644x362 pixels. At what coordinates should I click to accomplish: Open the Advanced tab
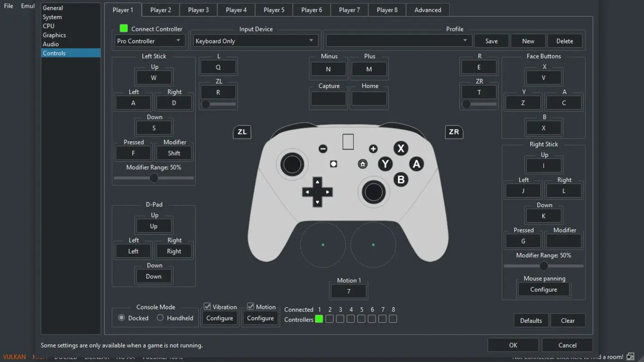pyautogui.click(x=427, y=10)
